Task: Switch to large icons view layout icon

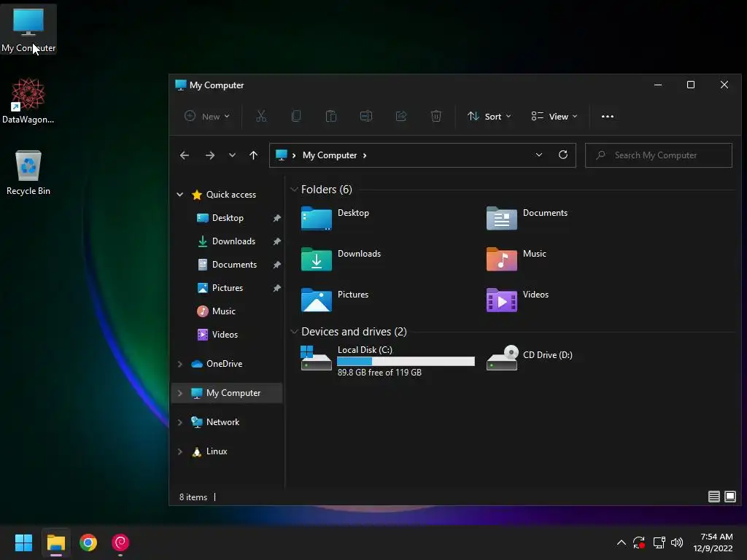Action: coord(729,497)
